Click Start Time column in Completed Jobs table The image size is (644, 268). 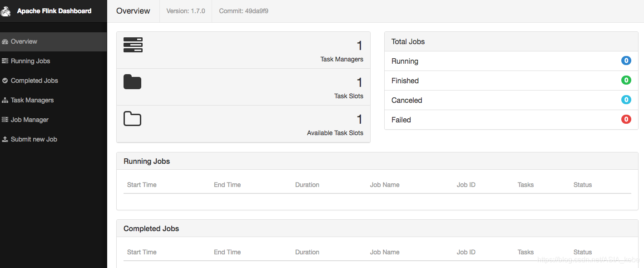(x=142, y=252)
